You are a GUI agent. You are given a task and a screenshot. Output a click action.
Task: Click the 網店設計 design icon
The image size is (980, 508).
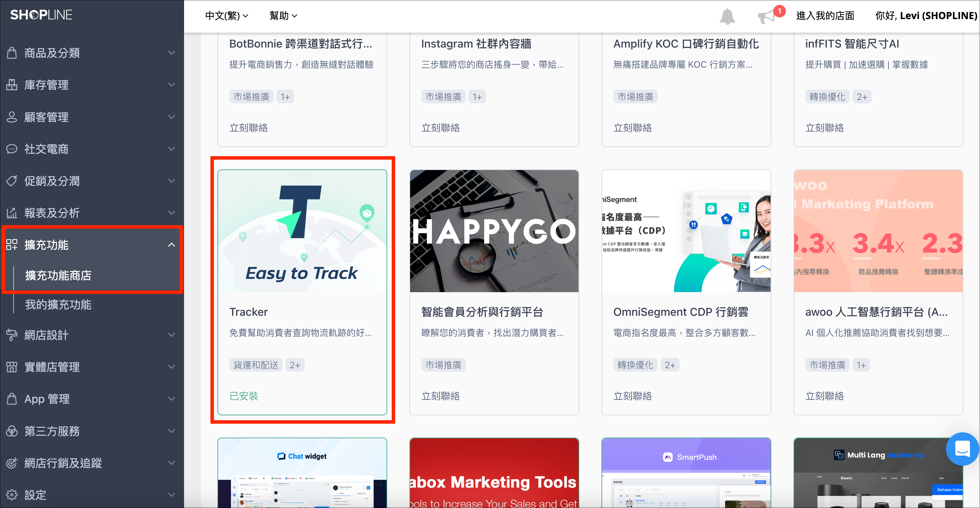coord(12,335)
